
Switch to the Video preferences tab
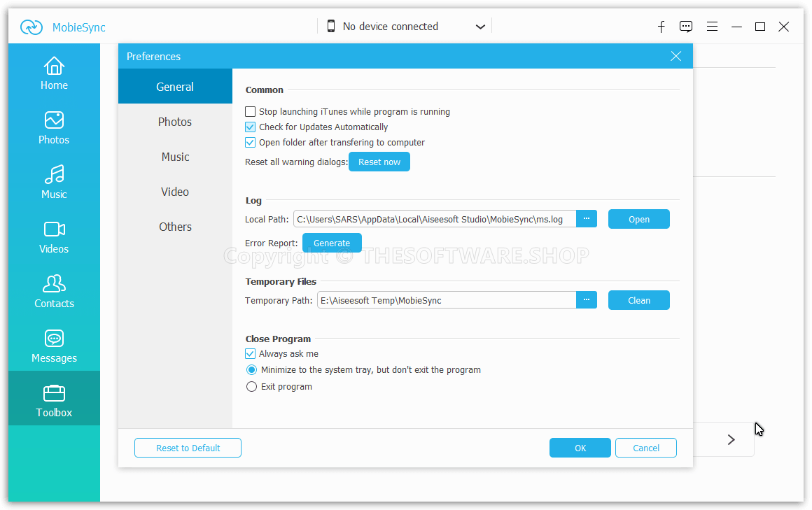[175, 192]
